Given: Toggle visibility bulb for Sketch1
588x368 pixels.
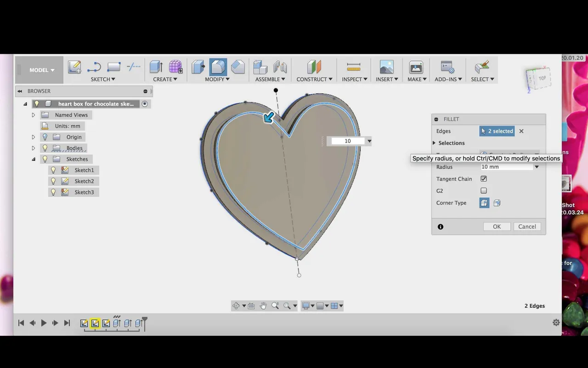Looking at the screenshot, I should point(53,170).
